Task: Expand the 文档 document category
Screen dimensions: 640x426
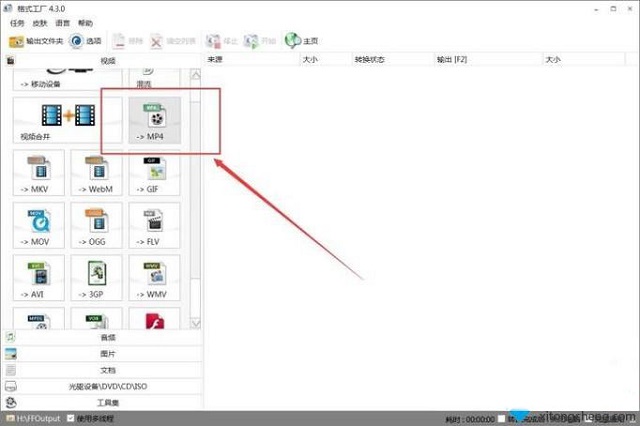Action: tap(102, 370)
